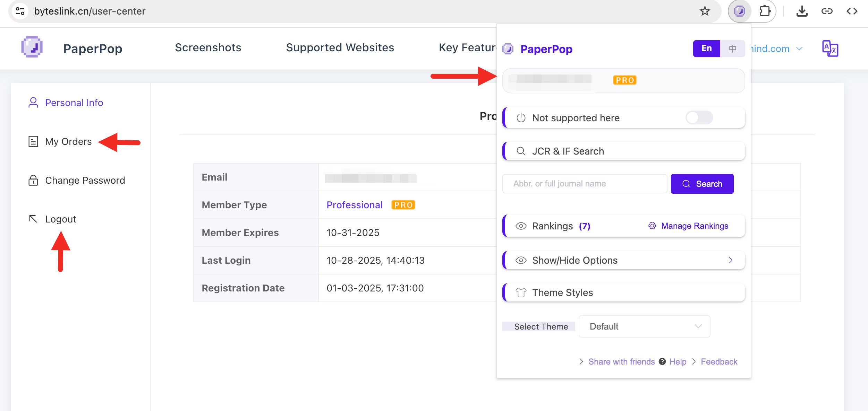Toggle the Not supported here switch
Viewport: 868px width, 411px height.
coord(699,118)
